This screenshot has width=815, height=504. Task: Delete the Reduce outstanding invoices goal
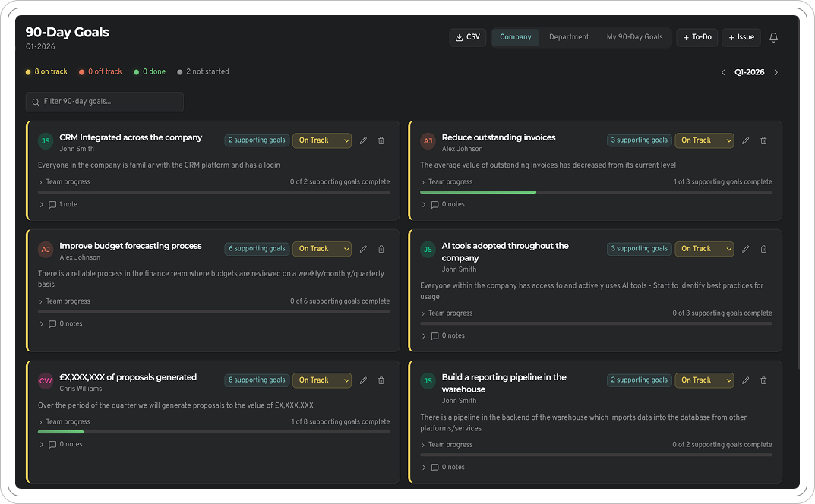coord(763,140)
